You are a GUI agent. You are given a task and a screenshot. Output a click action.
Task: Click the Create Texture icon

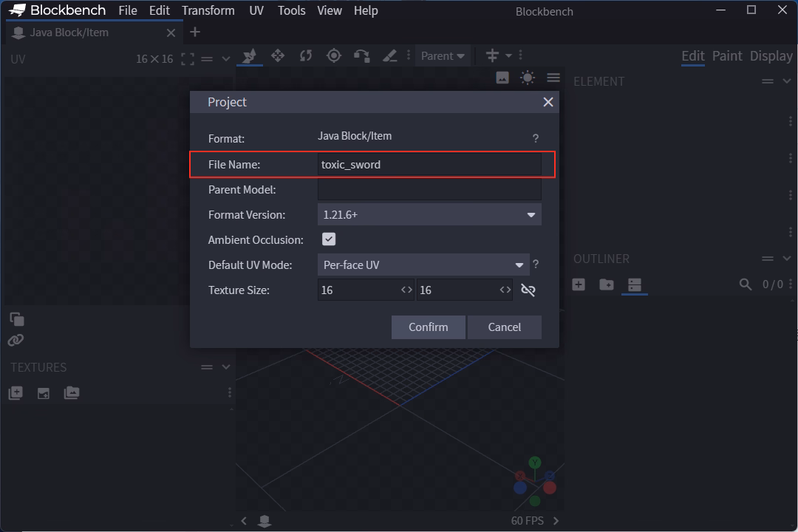pyautogui.click(x=44, y=393)
